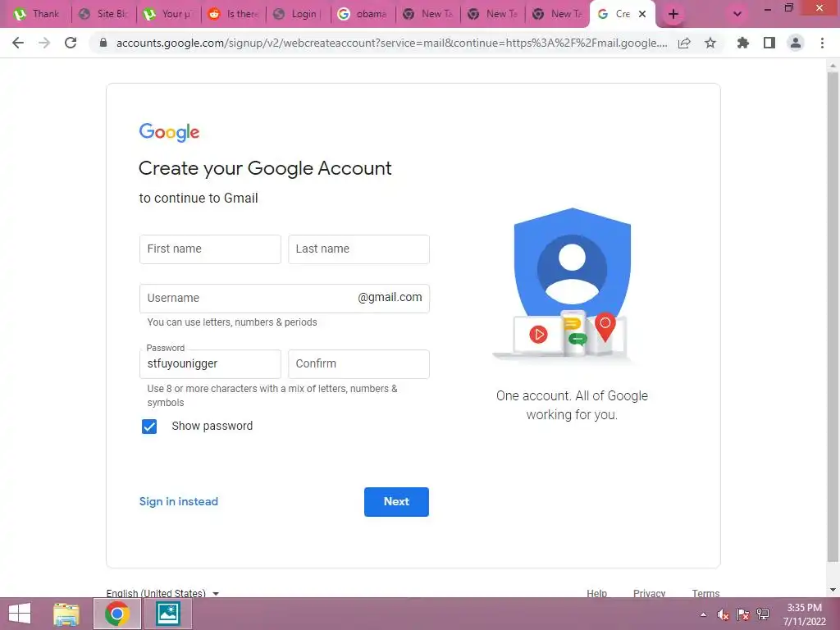Open the Windows Start menu
Screen dimensions: 840x630
pos(20,614)
